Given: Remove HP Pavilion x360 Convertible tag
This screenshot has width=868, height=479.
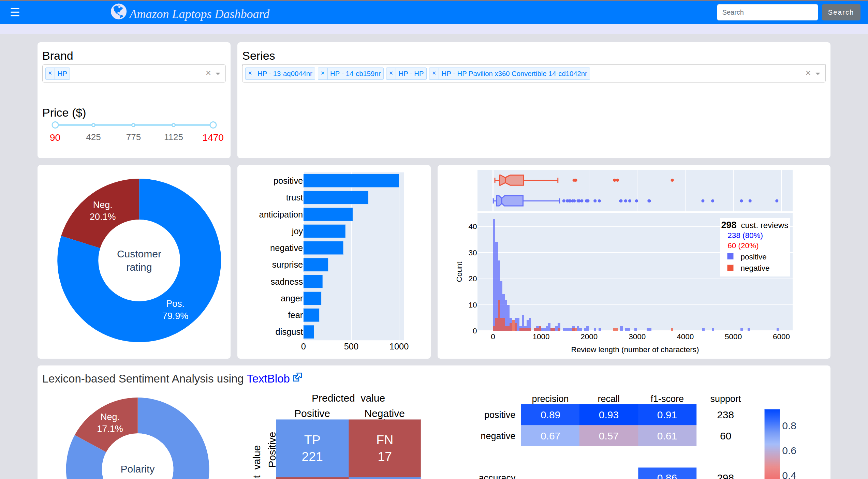Looking at the screenshot, I should coord(434,73).
